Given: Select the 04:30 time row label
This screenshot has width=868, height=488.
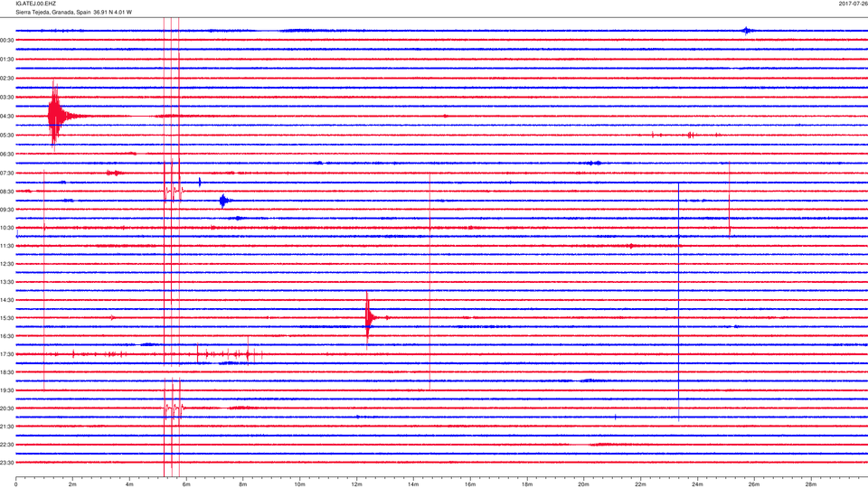Looking at the screenshot, I should pyautogui.click(x=7, y=117).
